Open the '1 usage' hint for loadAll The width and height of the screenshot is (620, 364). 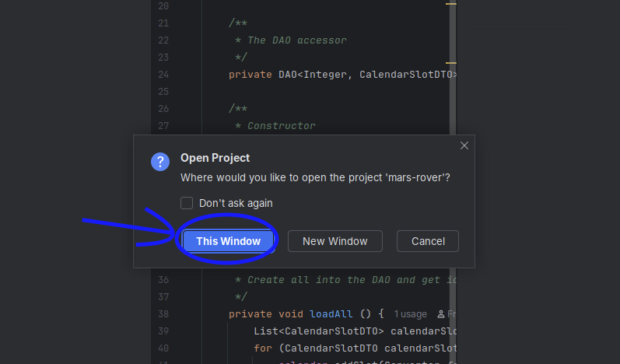410,314
